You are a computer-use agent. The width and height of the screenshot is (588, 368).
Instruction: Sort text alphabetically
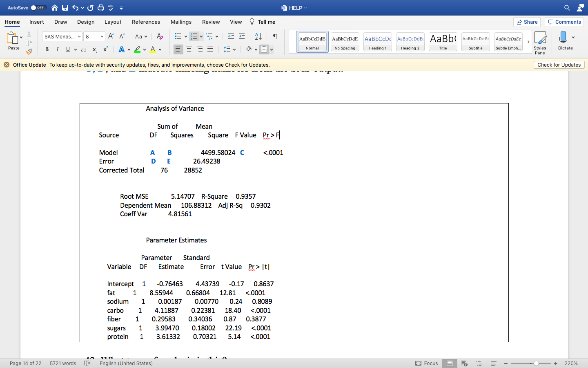point(258,36)
